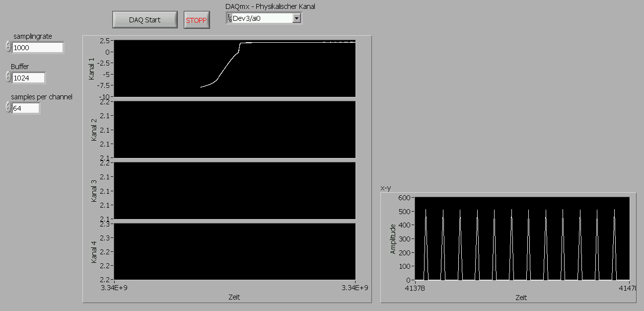Decrease samples per channel with stepper arrow

point(8,110)
